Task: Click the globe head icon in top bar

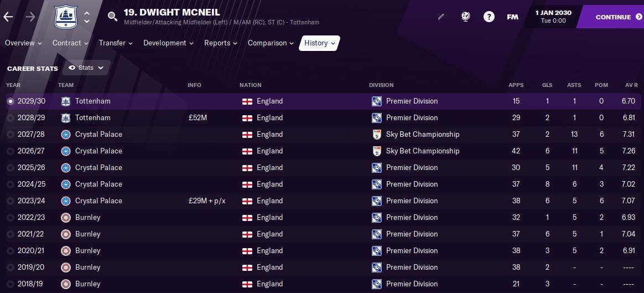Action: tap(465, 17)
